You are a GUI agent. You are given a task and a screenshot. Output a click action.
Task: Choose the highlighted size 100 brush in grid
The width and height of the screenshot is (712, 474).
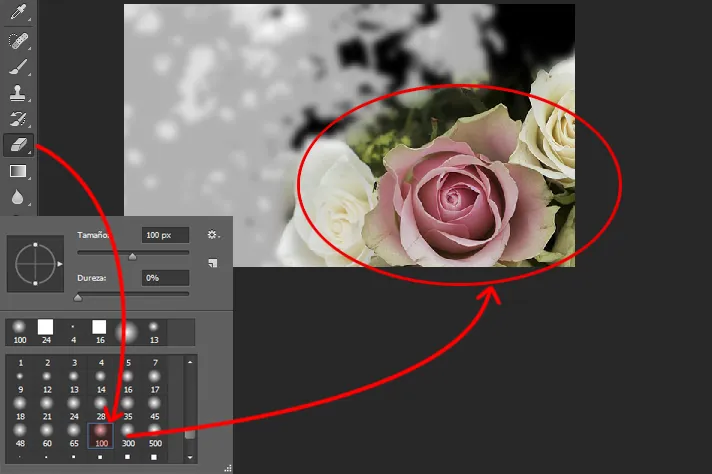(x=101, y=436)
